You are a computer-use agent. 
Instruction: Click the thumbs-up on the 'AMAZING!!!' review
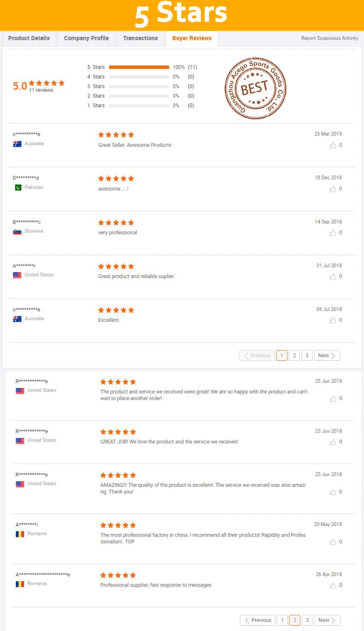[x=333, y=492]
